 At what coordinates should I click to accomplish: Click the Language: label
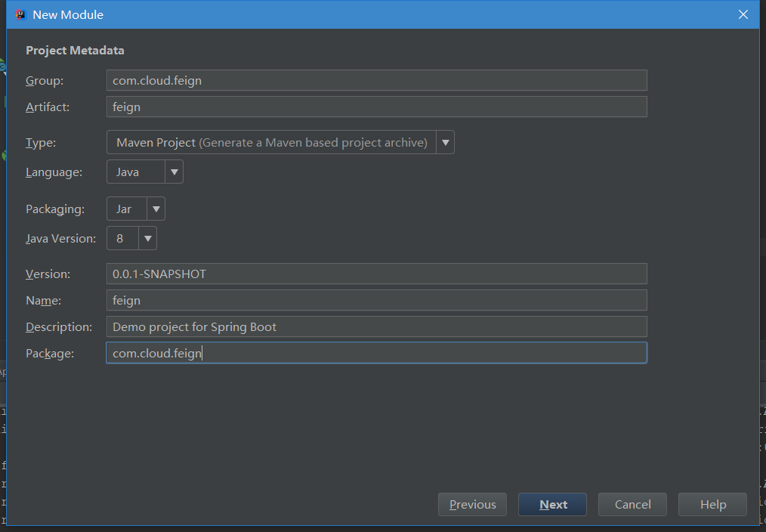pos(54,172)
